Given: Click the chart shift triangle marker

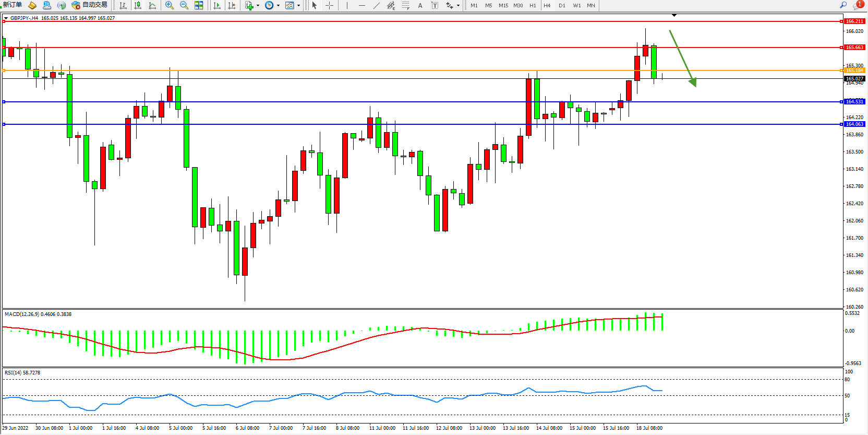Looking at the screenshot, I should point(674,16).
